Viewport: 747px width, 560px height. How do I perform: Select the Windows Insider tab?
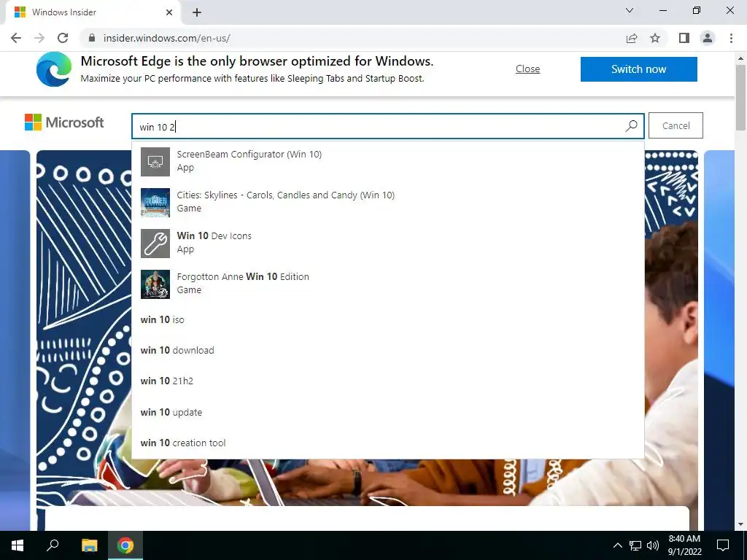point(93,12)
